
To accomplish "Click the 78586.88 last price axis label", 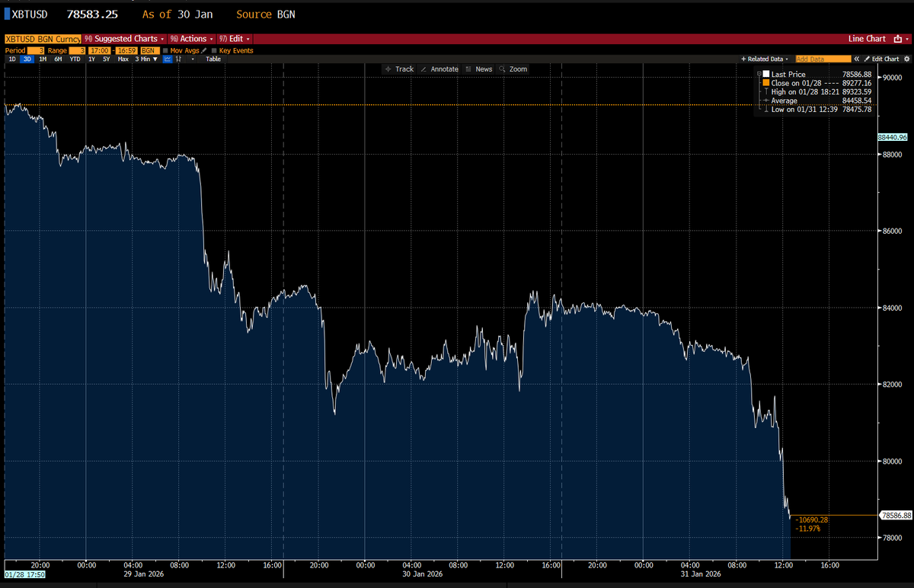I will [896, 516].
